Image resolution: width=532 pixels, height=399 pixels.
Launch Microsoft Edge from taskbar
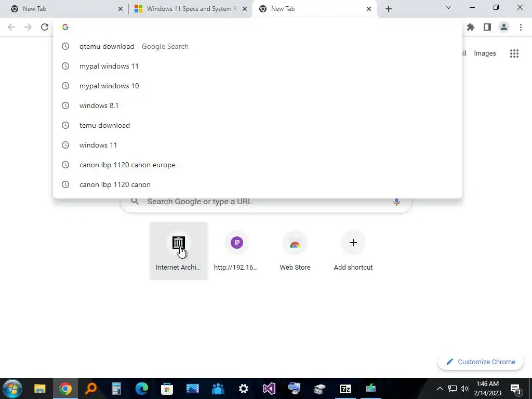pyautogui.click(x=141, y=389)
